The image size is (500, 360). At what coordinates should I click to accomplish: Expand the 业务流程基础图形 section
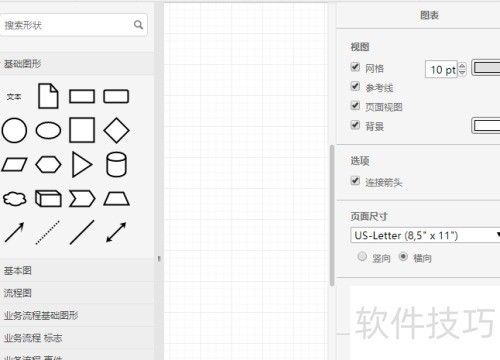(77, 315)
